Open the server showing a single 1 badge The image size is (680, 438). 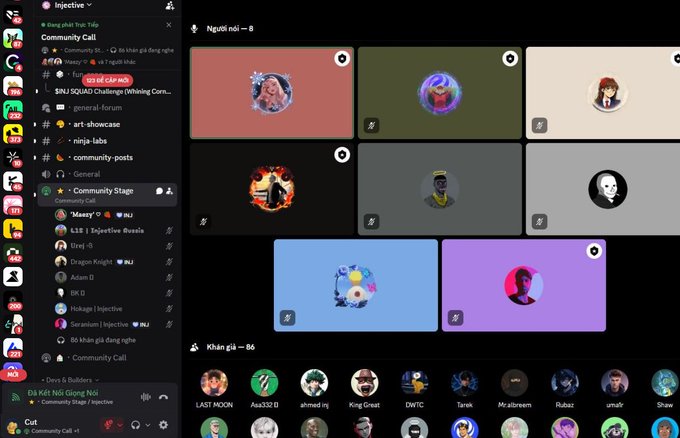13,325
